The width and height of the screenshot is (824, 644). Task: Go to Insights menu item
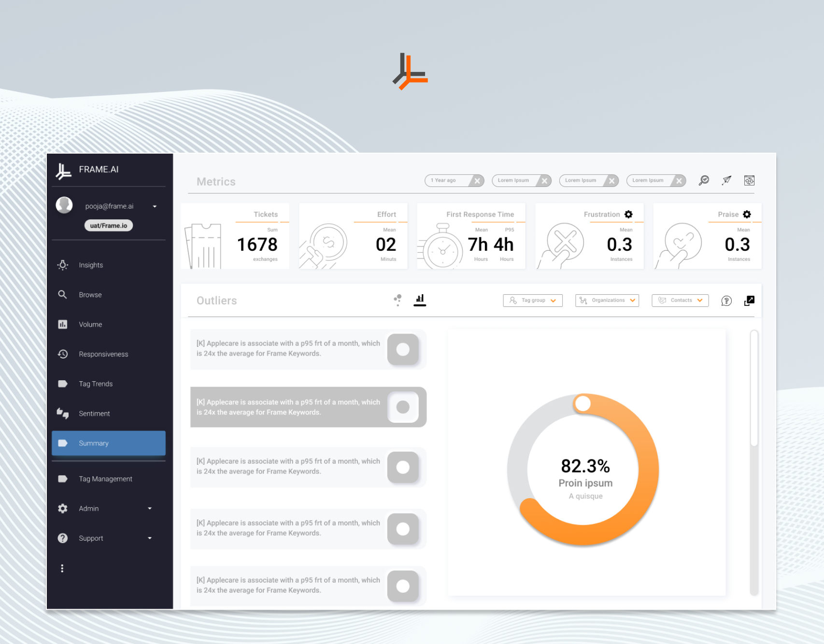tap(109, 265)
